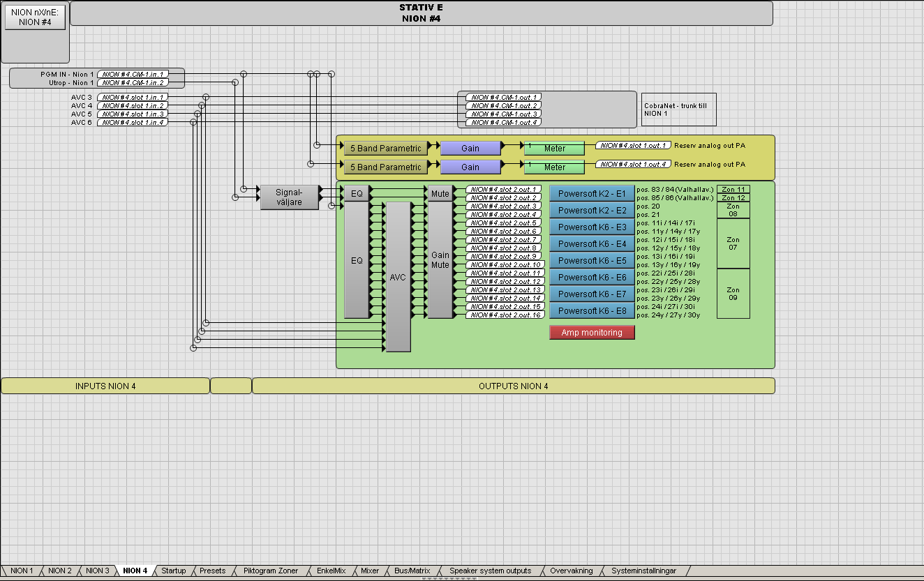Image resolution: width=924 pixels, height=581 pixels.
Task: Open the Piktogram Zoner tab
Action: [270, 571]
